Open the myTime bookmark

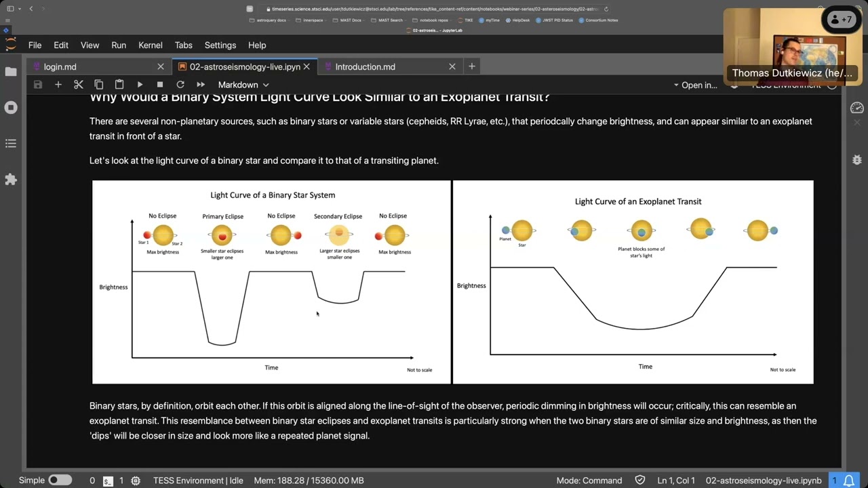pyautogui.click(x=490, y=20)
